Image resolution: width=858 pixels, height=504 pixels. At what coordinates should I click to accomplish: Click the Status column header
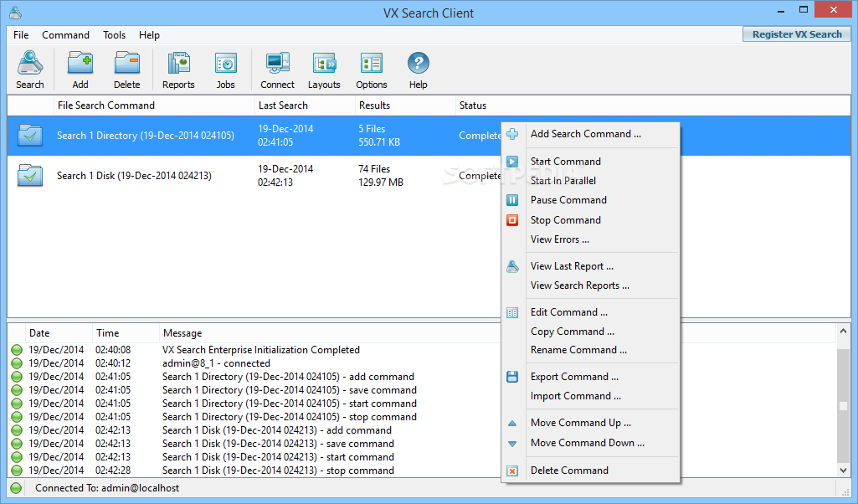pyautogui.click(x=653, y=105)
